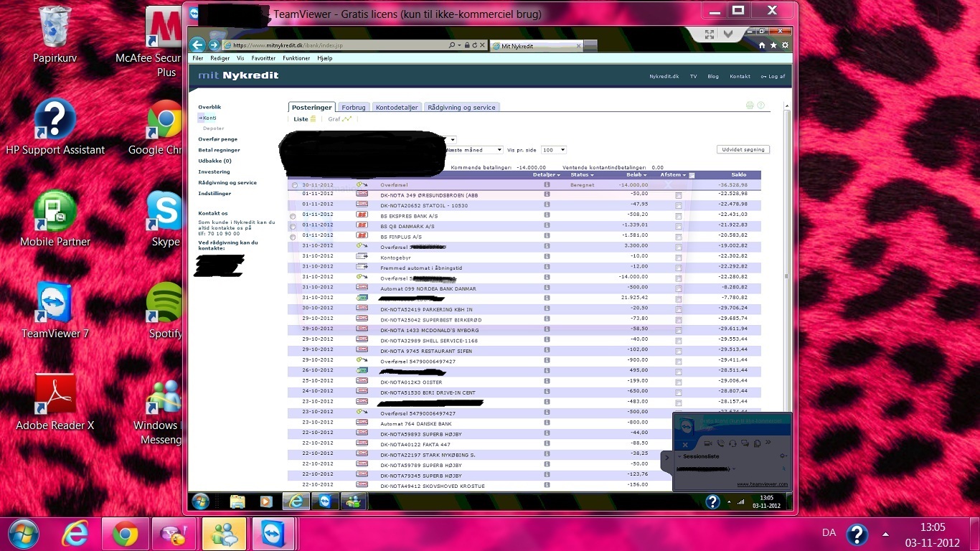Open details icon for MCDONALD'S NYBORG row
980x551 pixels.
pos(547,329)
